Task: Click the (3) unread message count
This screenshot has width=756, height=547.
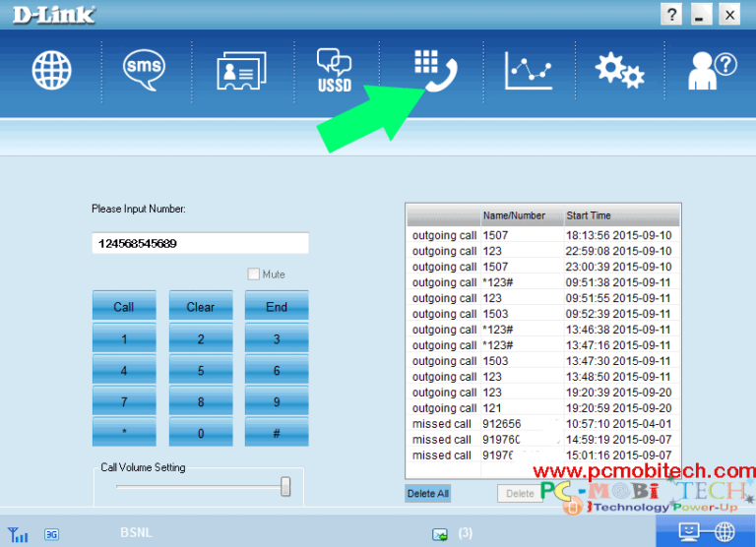Action: 466,533
